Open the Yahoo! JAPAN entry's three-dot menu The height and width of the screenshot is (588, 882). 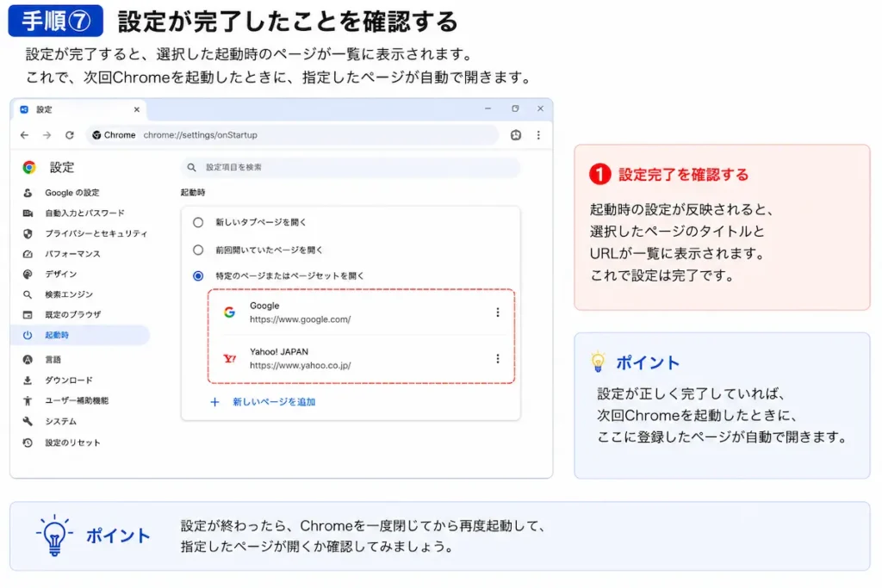(497, 358)
